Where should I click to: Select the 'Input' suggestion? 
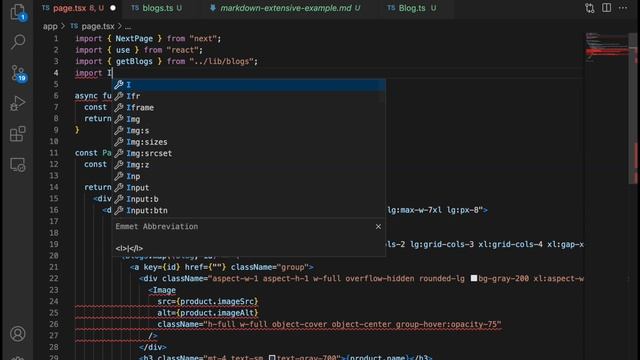pos(249,187)
